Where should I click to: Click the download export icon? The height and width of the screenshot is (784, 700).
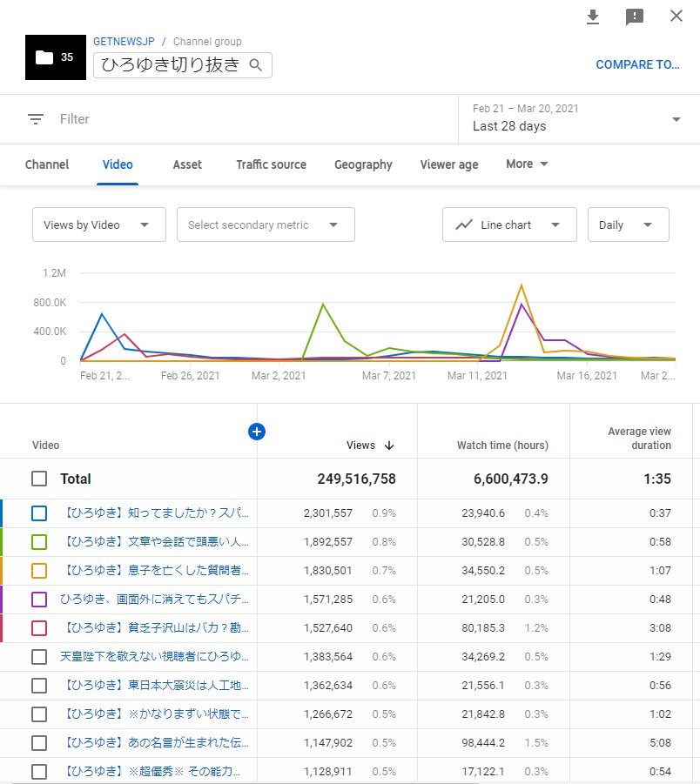coord(592,17)
